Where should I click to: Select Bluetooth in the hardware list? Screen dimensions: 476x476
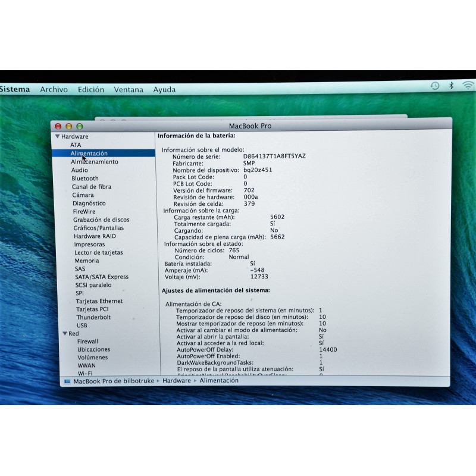[85, 178]
